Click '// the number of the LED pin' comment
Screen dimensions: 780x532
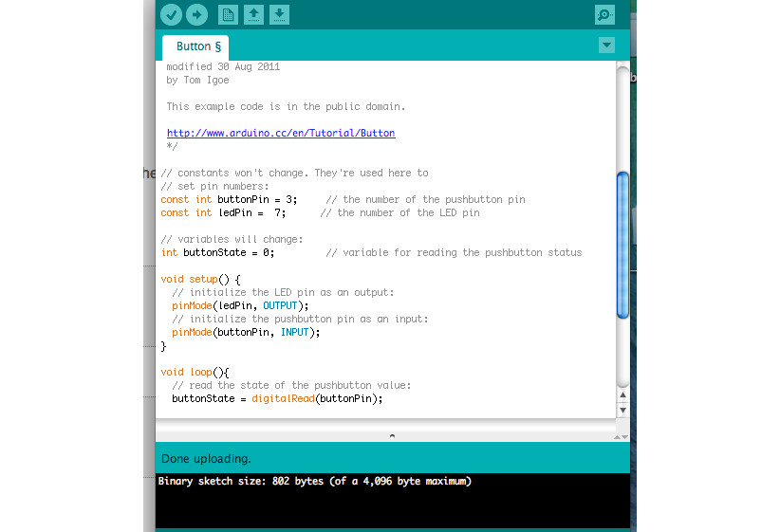point(399,213)
